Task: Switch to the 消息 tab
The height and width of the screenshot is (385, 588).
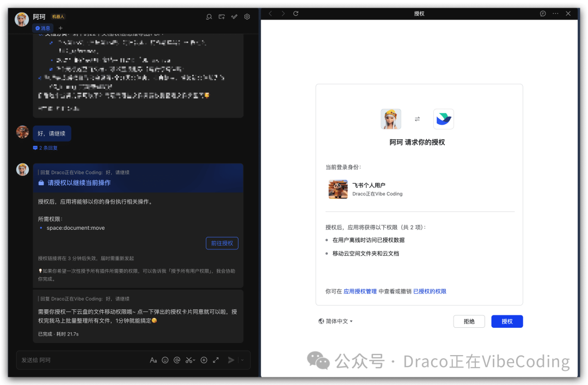Action: [x=43, y=28]
